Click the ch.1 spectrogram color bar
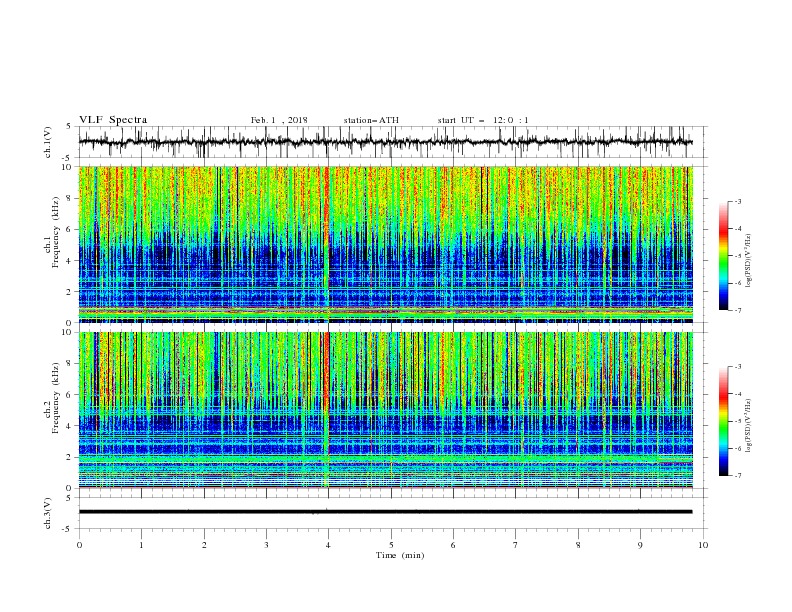This screenshot has width=792, height=612. point(723,256)
